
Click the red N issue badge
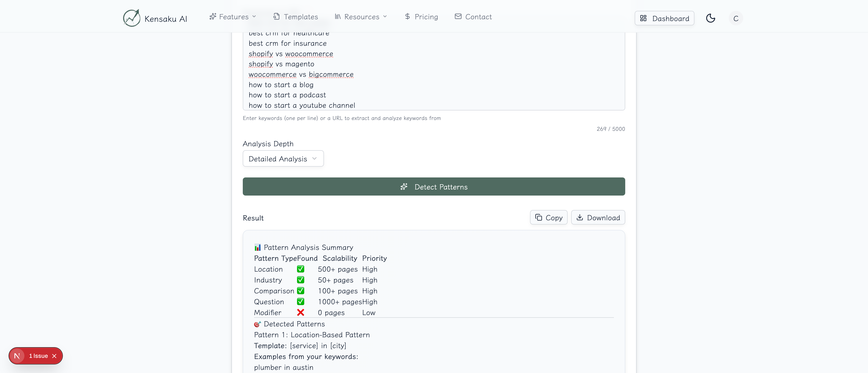[x=17, y=356]
